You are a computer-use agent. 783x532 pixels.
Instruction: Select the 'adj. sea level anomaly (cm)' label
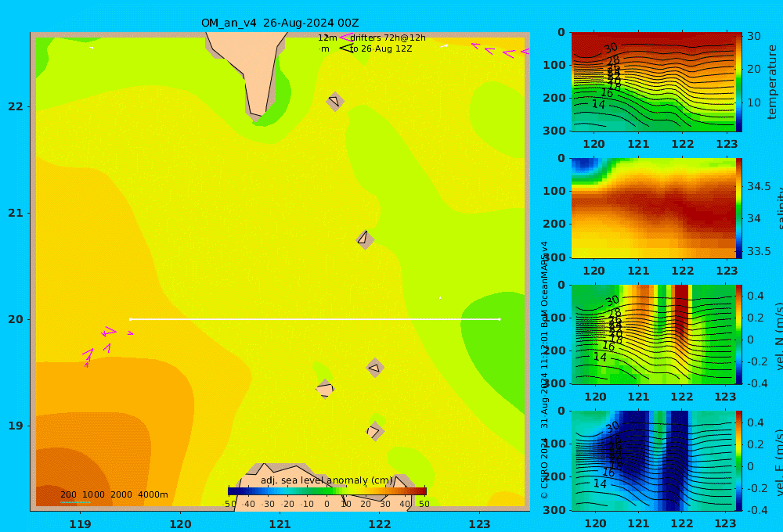click(x=327, y=480)
